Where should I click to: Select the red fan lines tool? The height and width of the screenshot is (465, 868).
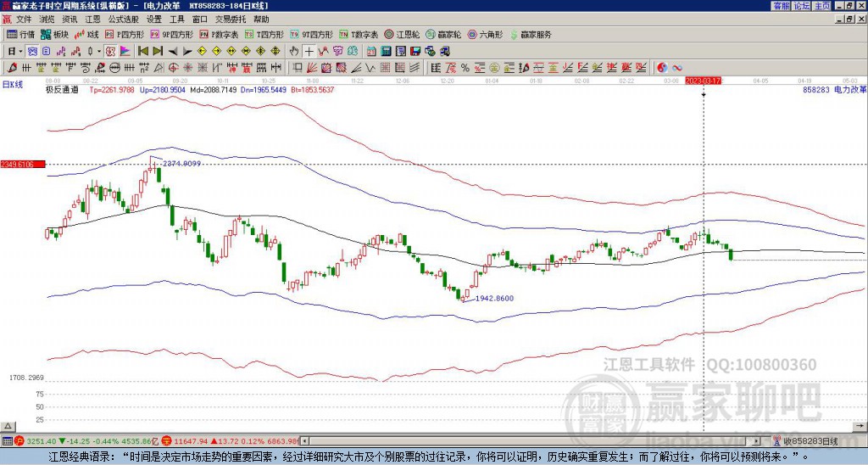pyautogui.click(x=312, y=68)
